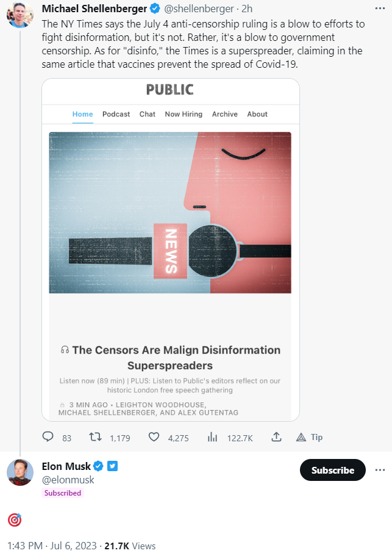Screen dimensions: 392x556
Task: Click the X affiliate badge beside Elon Musk
Action: [113, 467]
